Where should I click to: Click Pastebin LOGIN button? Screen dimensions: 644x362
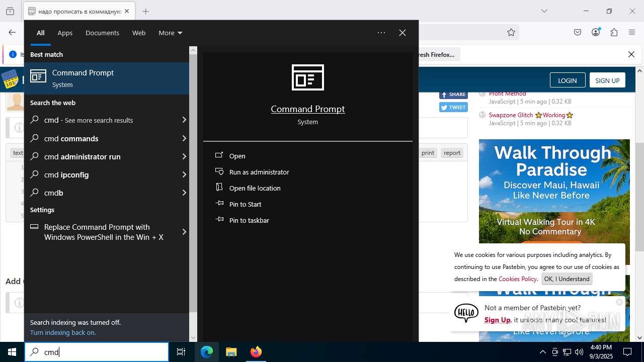click(x=567, y=80)
